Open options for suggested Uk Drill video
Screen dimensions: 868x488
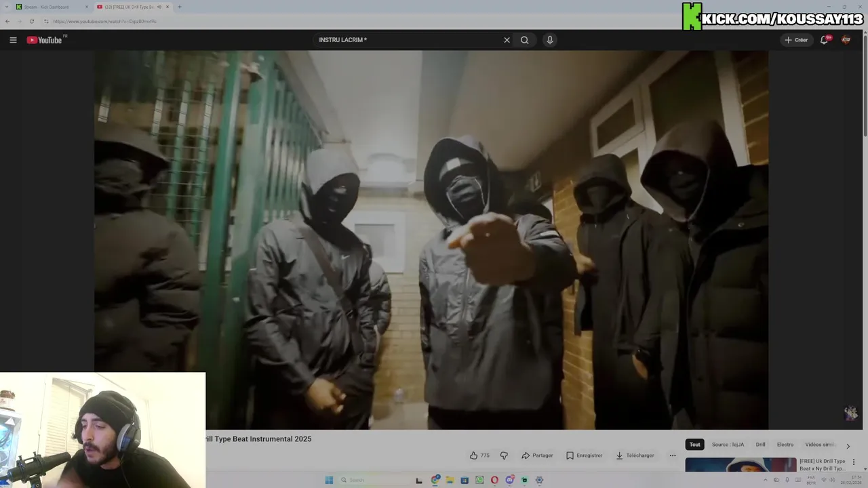click(854, 462)
